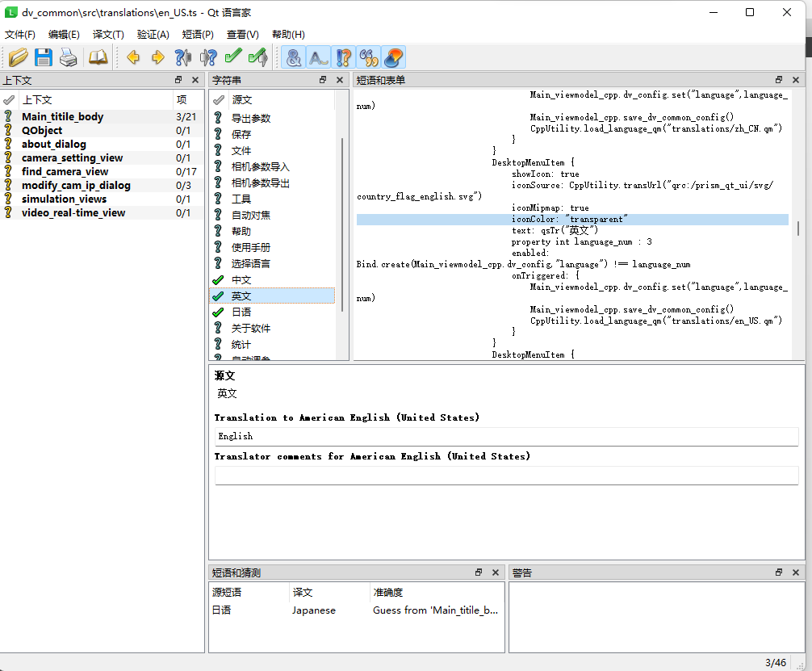812x671 pixels.
Task: Select the camera_setting_view context
Action: (x=74, y=157)
